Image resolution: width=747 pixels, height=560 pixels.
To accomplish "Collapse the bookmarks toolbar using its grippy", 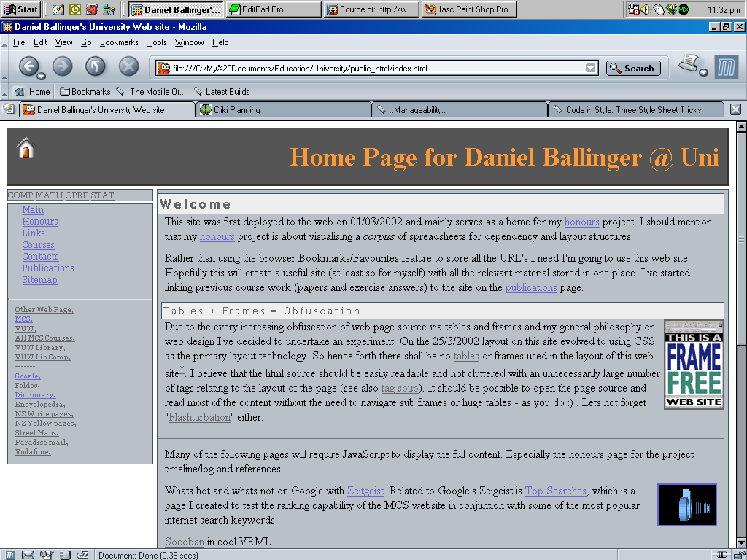I will tap(4, 92).
